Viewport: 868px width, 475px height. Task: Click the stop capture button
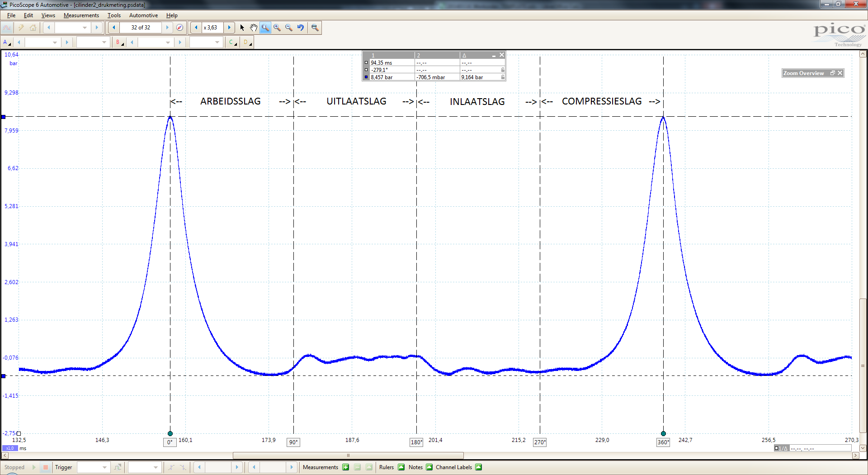(x=45, y=467)
